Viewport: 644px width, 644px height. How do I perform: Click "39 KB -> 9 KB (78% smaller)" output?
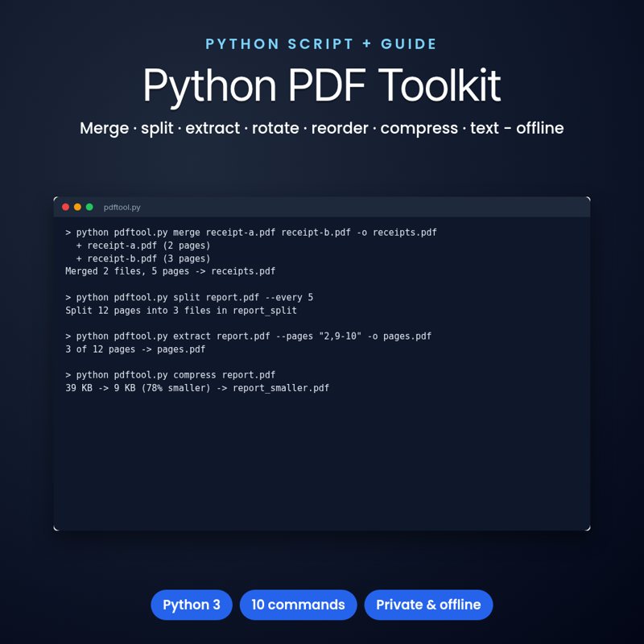coord(197,388)
